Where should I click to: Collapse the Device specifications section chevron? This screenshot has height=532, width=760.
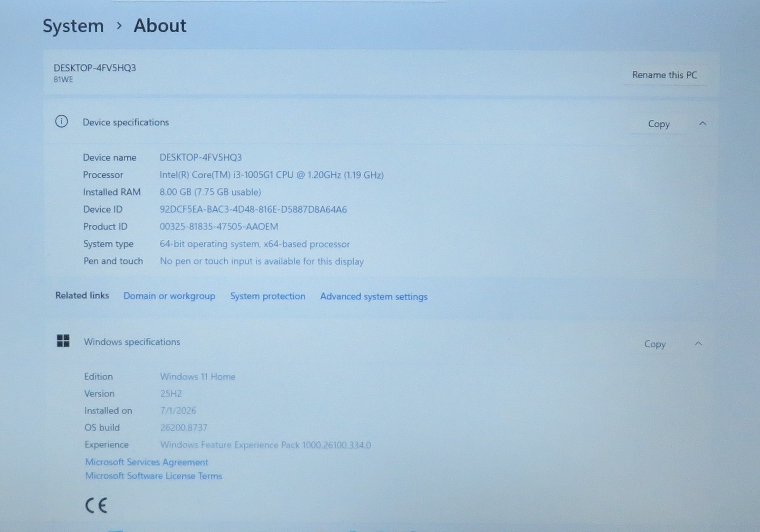(703, 123)
